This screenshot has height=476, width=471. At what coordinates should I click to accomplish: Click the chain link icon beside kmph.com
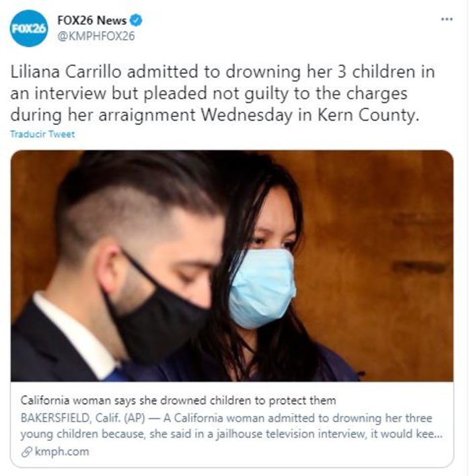(27, 452)
